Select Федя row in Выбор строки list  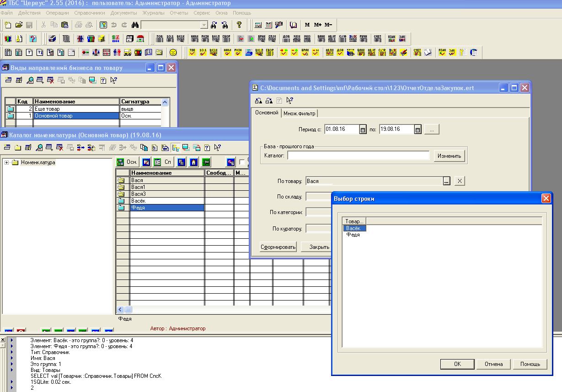(x=353, y=235)
